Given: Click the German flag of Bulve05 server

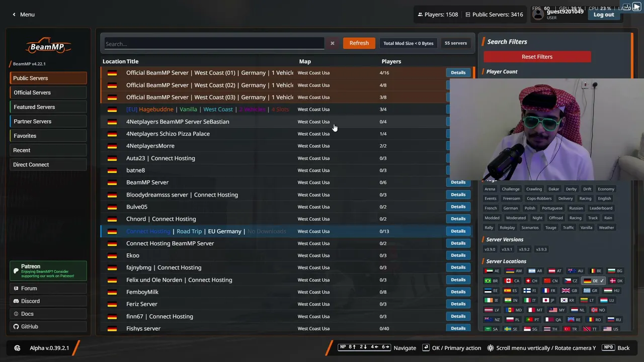Looking at the screenshot, I should point(112,207).
